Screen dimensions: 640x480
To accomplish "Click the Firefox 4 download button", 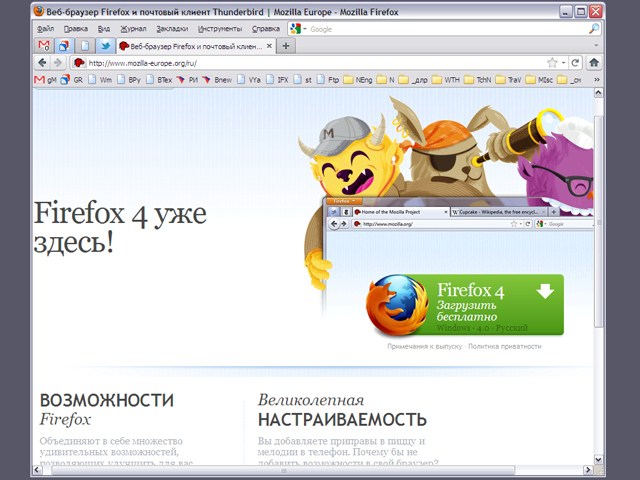I will point(465,305).
